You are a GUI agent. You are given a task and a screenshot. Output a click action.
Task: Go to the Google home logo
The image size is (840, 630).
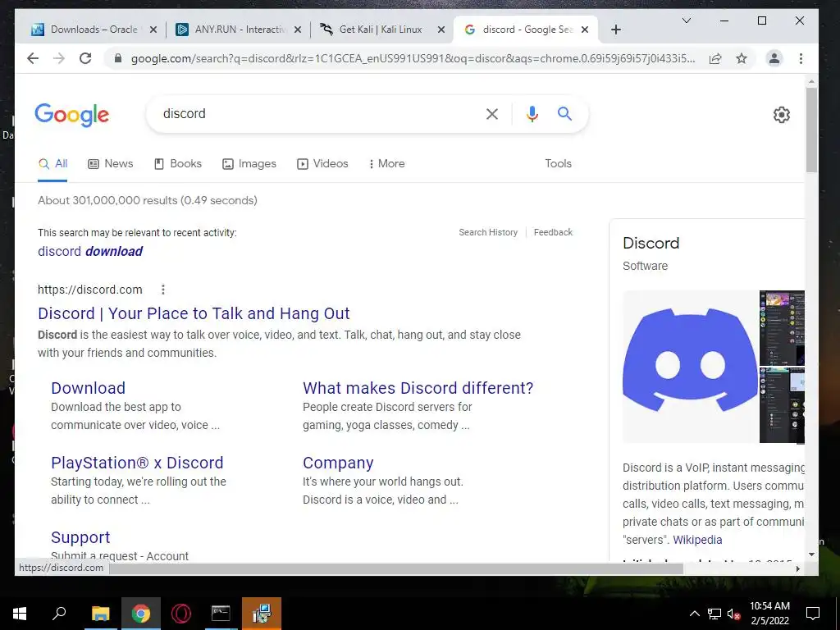pos(72,115)
